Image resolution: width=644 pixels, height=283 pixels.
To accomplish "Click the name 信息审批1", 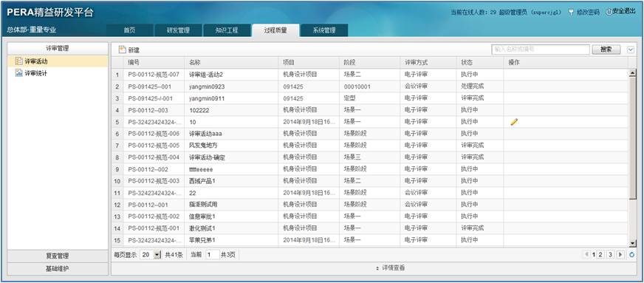I will pyautogui.click(x=202, y=216).
